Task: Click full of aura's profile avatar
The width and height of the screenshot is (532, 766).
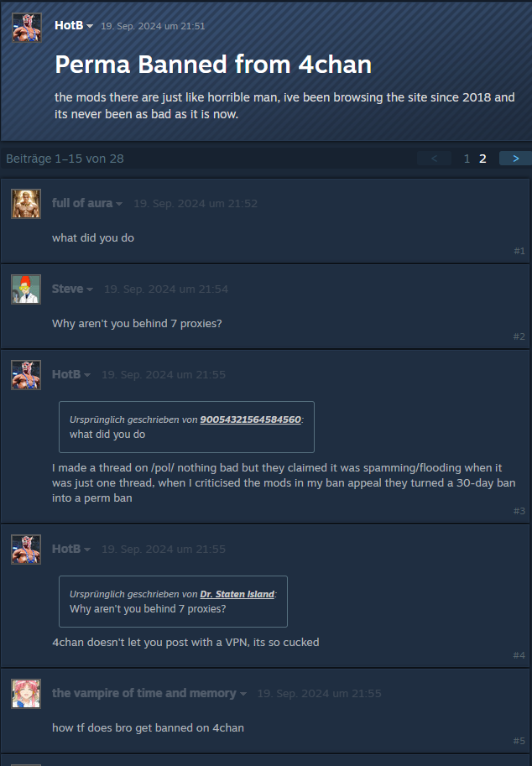Action: 26,204
